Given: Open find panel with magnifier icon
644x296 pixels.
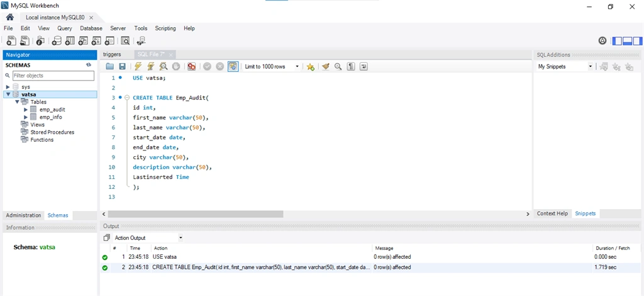Looking at the screenshot, I should tap(338, 67).
